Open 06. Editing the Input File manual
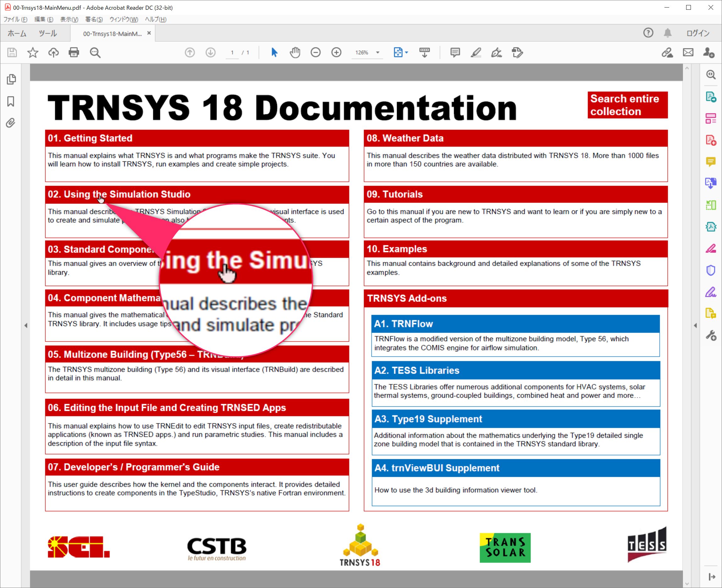This screenshot has height=588, width=722. [197, 407]
